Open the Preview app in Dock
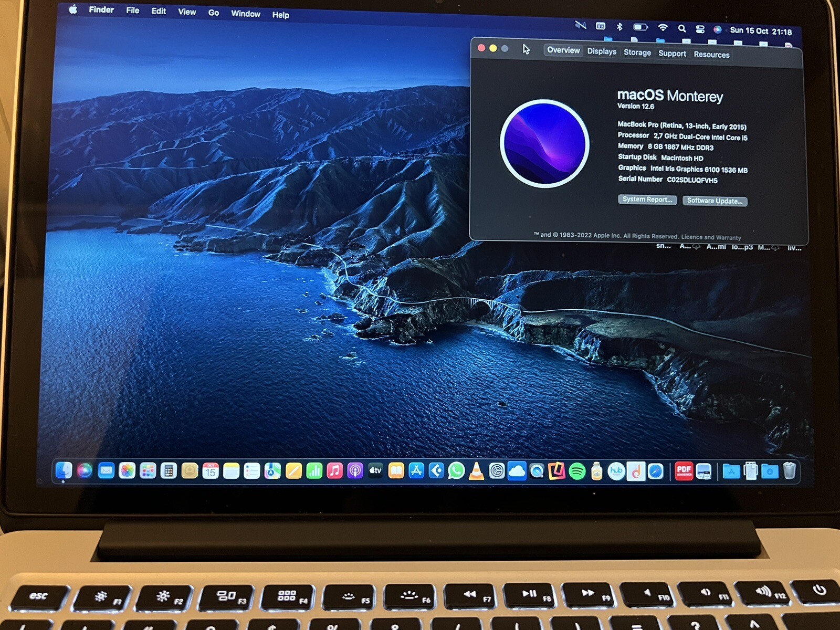Image resolution: width=840 pixels, height=630 pixels. tap(703, 471)
